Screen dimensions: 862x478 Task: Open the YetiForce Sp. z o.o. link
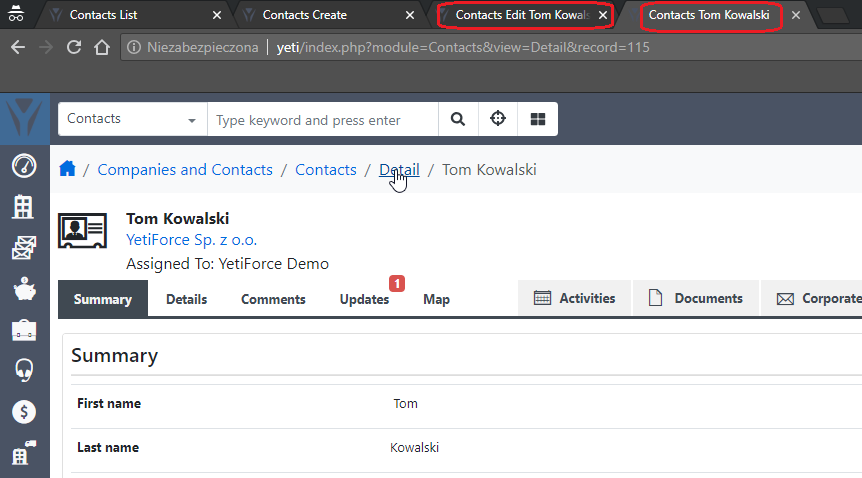191,240
